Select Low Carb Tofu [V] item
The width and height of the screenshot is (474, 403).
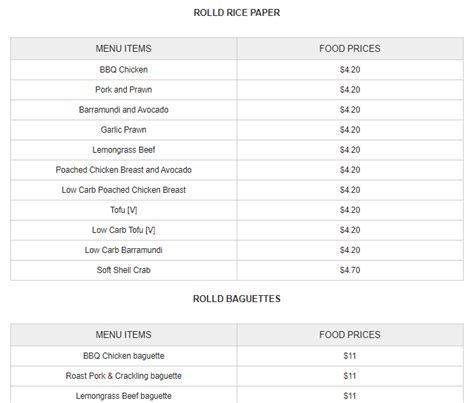pos(124,230)
